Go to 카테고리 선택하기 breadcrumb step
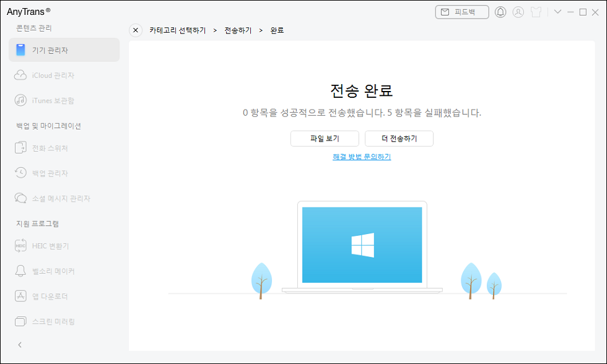Image resolution: width=607 pixels, height=364 pixels. [178, 30]
